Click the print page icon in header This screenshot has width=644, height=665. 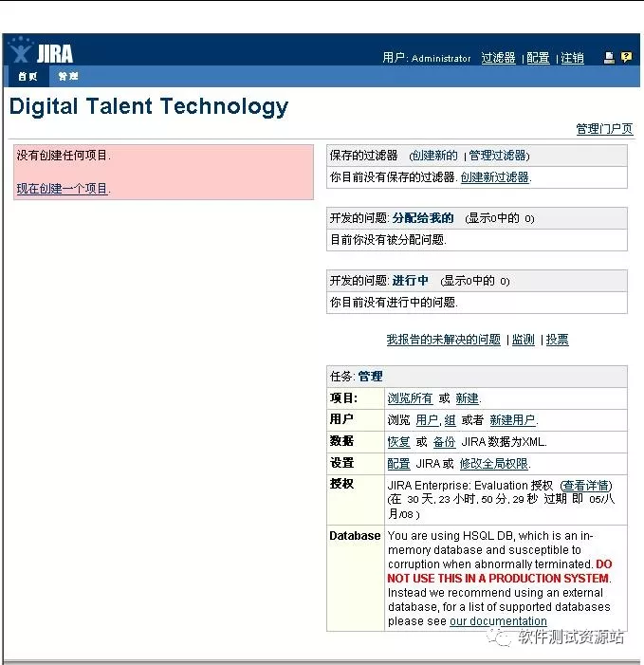tap(609, 58)
